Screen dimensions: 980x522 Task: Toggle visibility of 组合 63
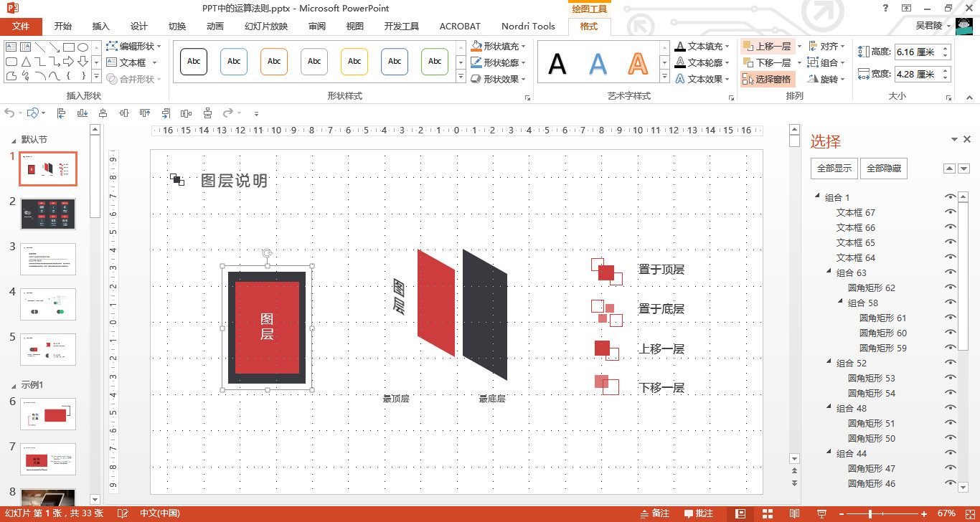[951, 272]
